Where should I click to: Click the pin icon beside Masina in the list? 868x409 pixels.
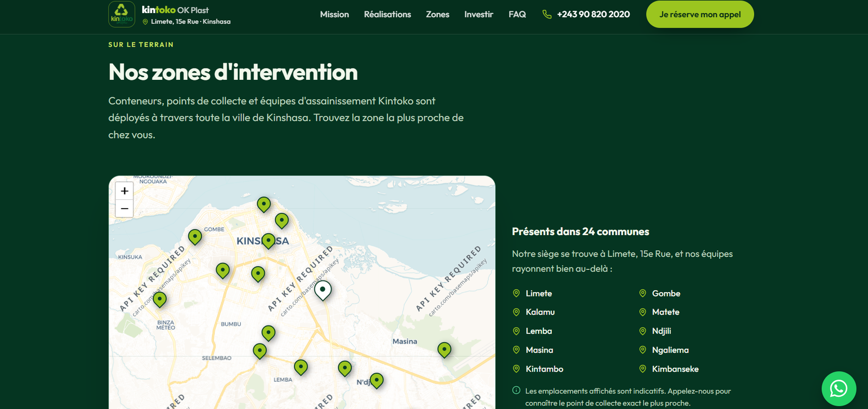coord(516,350)
